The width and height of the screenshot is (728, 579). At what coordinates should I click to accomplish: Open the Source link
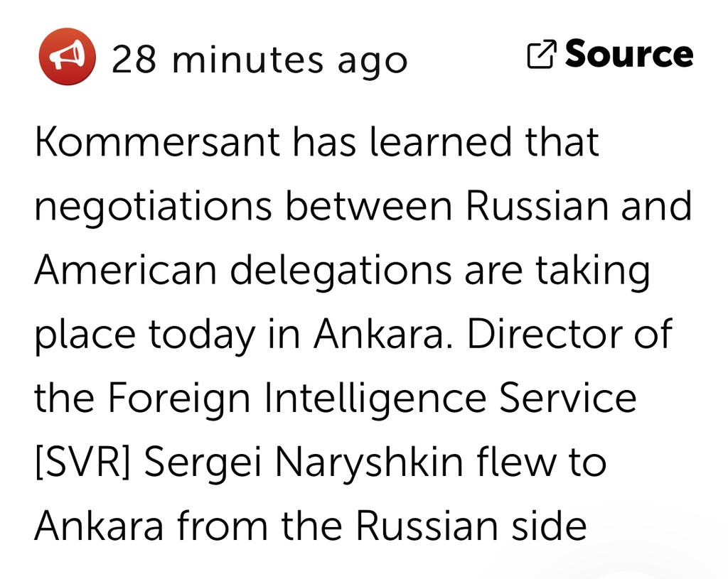pyautogui.click(x=628, y=55)
